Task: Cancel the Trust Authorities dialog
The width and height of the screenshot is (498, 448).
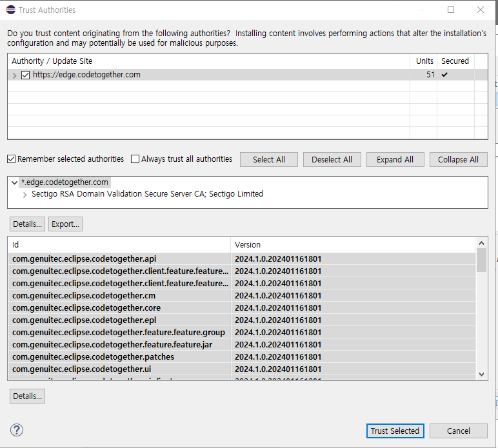Action: [x=458, y=431]
